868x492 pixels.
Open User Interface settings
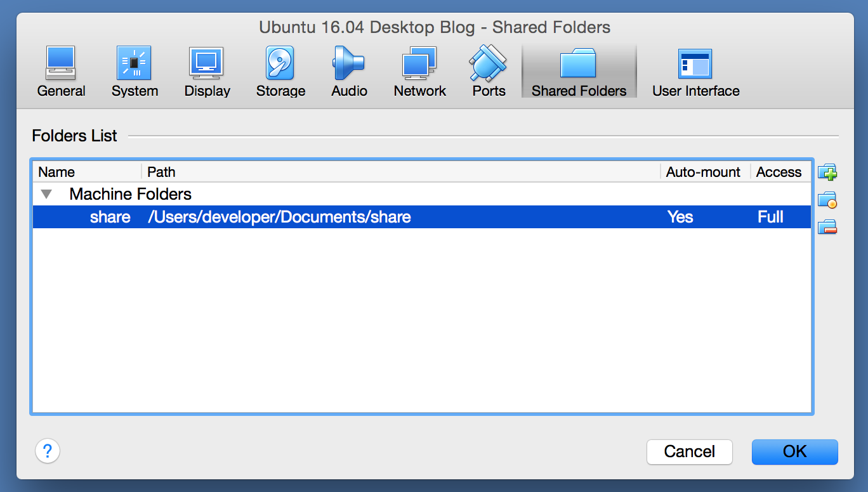pos(695,72)
